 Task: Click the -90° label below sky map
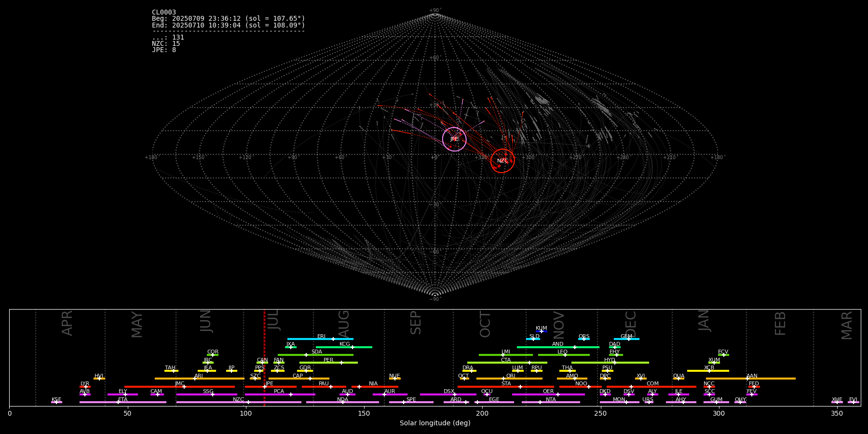tap(435, 299)
